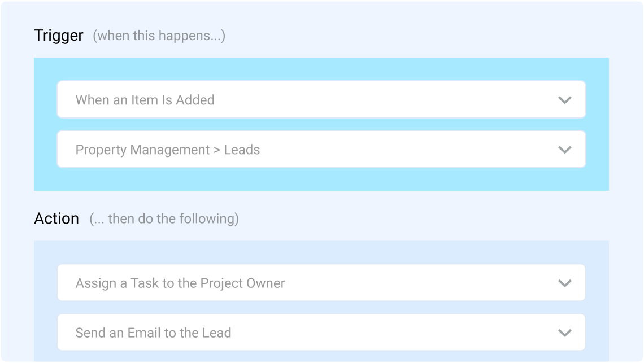This screenshot has height=363, width=644.
Task: Click the arrow icon on 'Assign a Task' row
Action: point(564,283)
